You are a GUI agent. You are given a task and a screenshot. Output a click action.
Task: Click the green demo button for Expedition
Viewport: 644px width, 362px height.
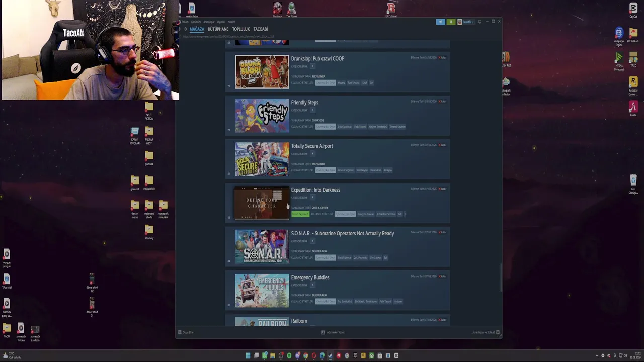coord(300,214)
